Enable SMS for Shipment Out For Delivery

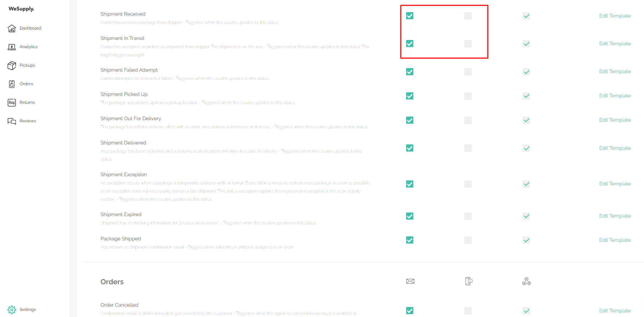468,120
